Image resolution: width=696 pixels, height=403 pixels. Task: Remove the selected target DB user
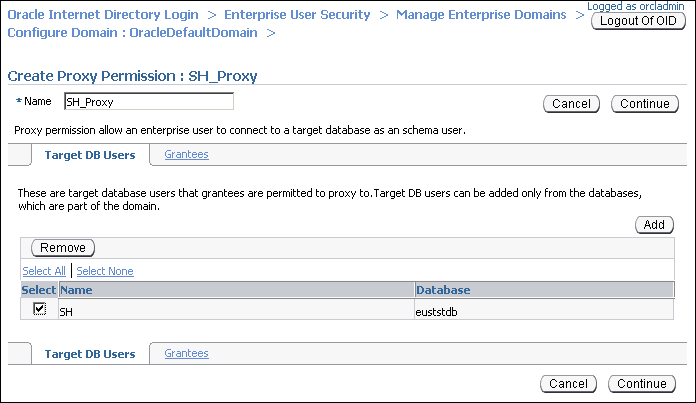point(63,247)
